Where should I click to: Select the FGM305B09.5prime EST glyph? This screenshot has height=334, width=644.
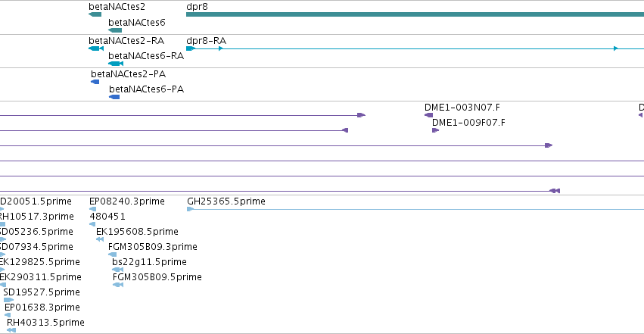(x=118, y=285)
